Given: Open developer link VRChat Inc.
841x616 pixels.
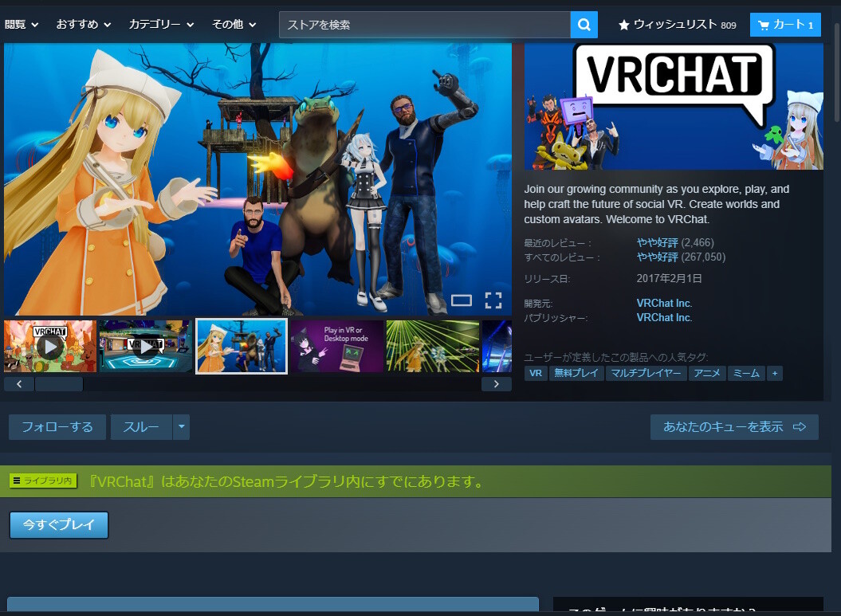Looking at the screenshot, I should pos(664,303).
